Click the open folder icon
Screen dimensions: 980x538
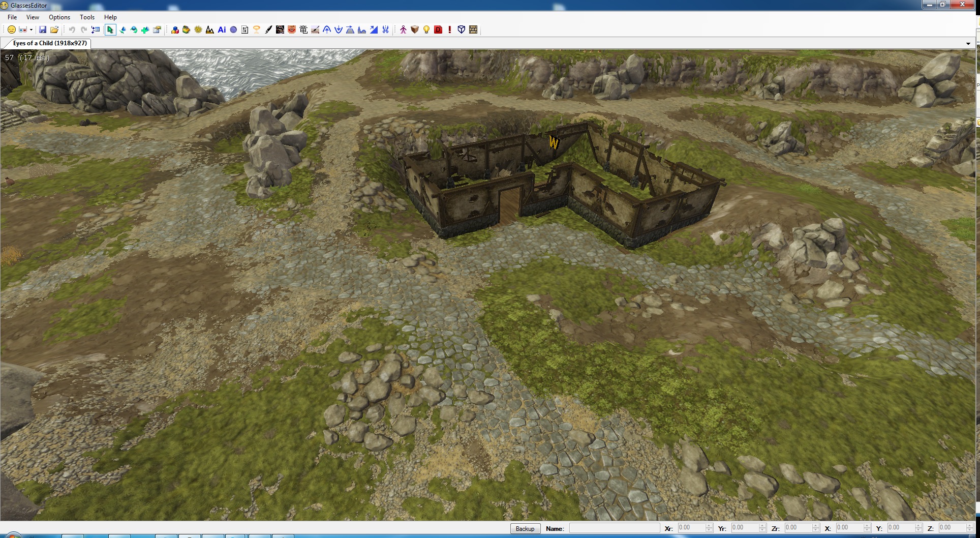(x=54, y=30)
